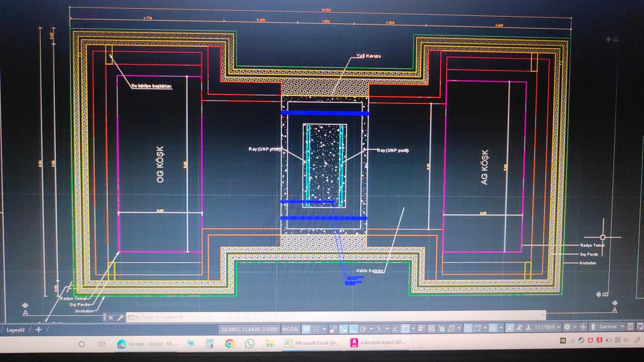
Task: Add a new layout with plus
Action: tap(39, 329)
